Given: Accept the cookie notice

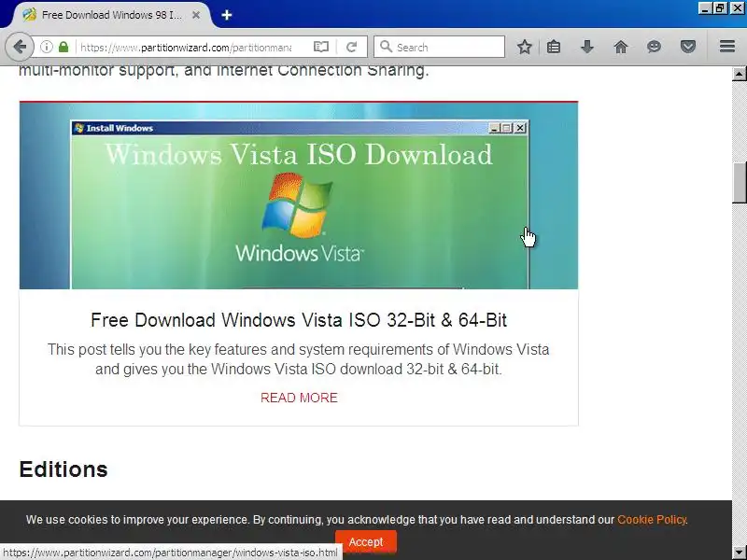Looking at the screenshot, I should (365, 542).
